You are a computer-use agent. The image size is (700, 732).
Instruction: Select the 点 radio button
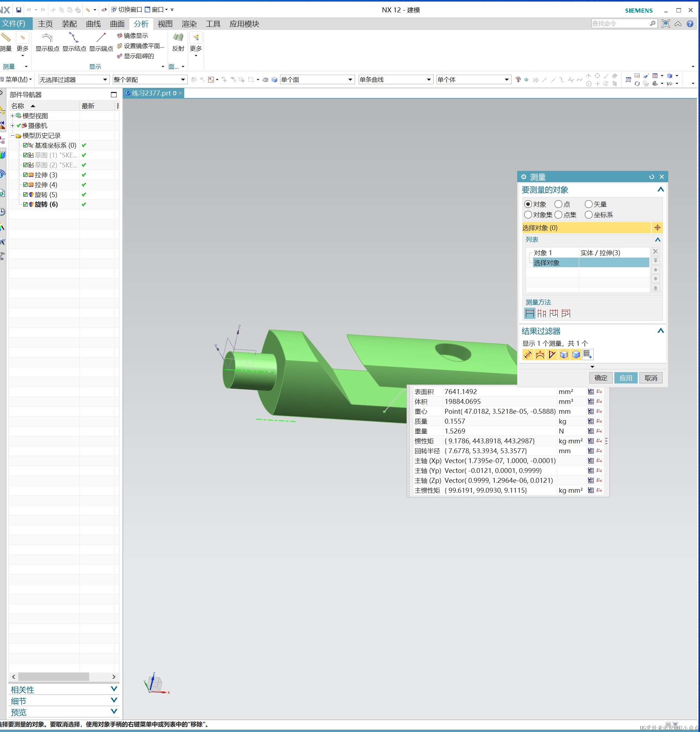tap(558, 204)
